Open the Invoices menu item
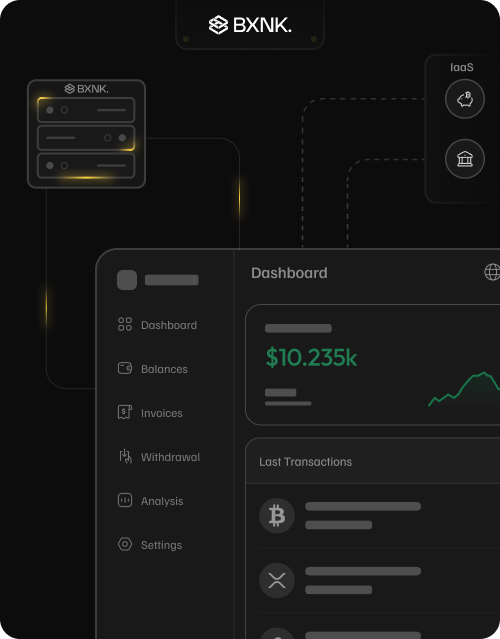This screenshot has height=639, width=500. (x=150, y=413)
